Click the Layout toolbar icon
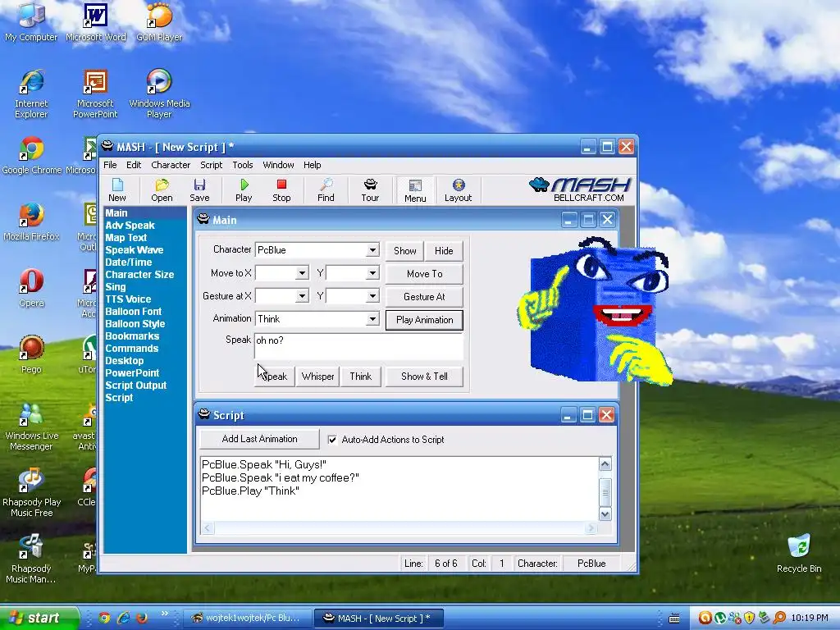The height and width of the screenshot is (630, 840). [458, 190]
